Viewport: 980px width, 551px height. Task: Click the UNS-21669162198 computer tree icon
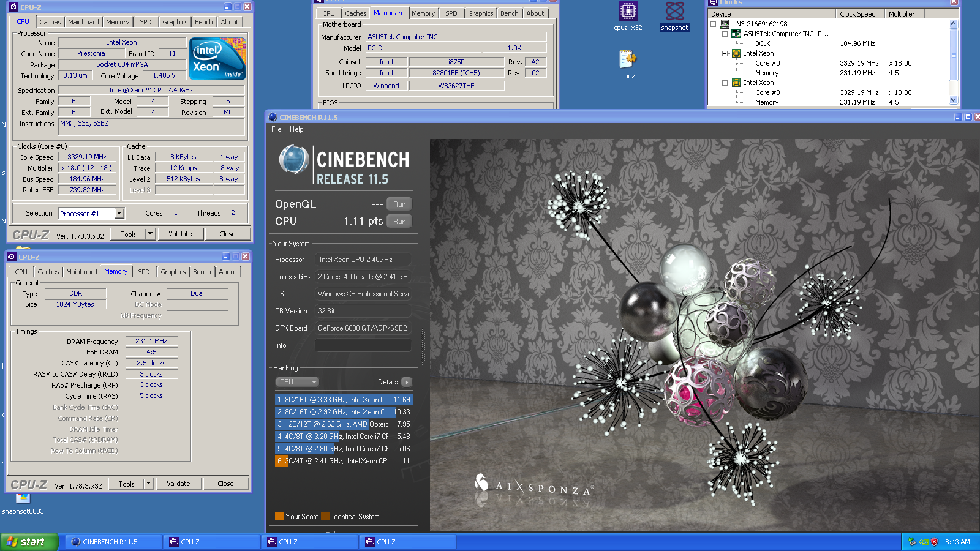725,24
